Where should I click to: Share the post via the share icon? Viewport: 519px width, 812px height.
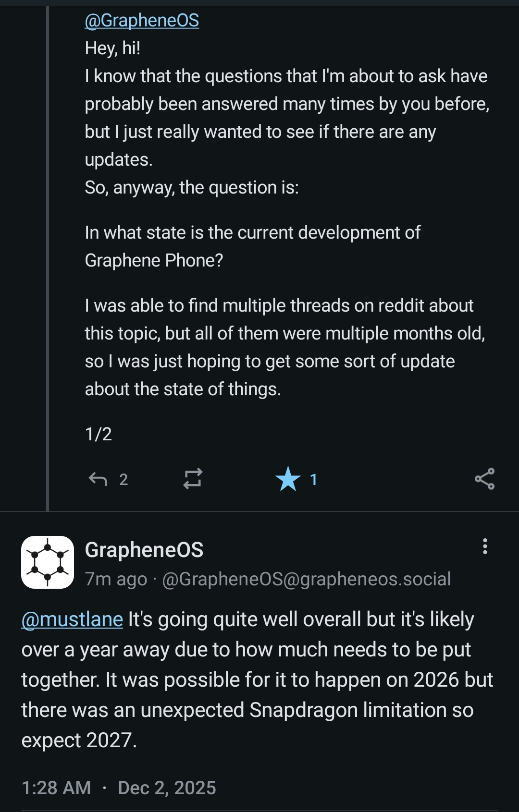pyautogui.click(x=484, y=479)
